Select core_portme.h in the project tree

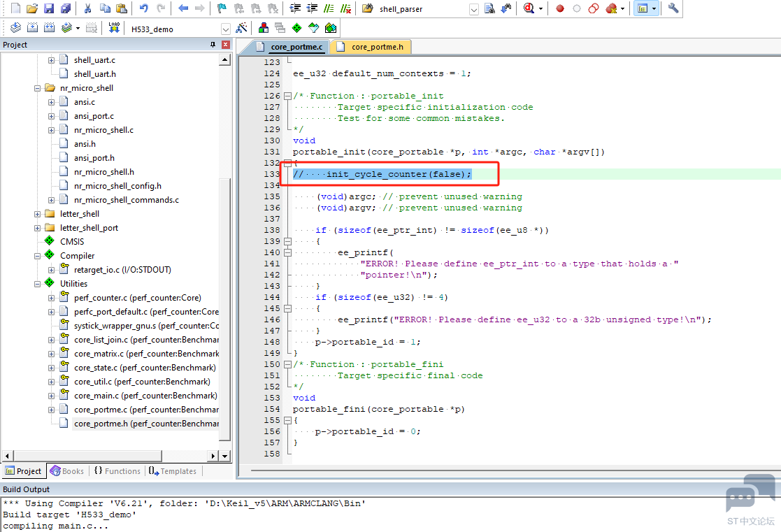(x=146, y=424)
